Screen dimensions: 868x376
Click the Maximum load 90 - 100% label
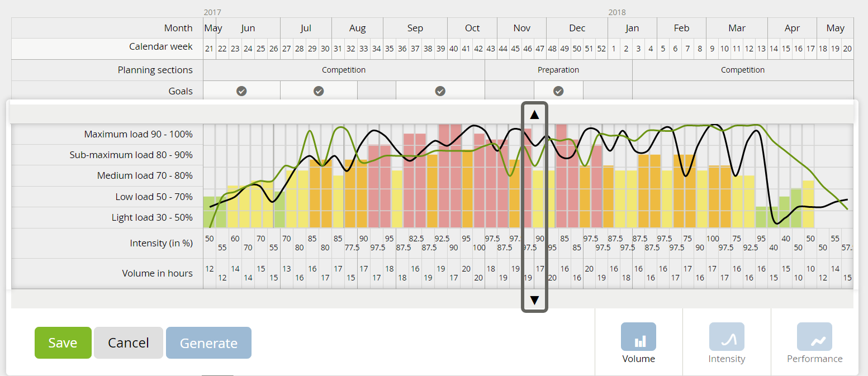click(x=138, y=134)
